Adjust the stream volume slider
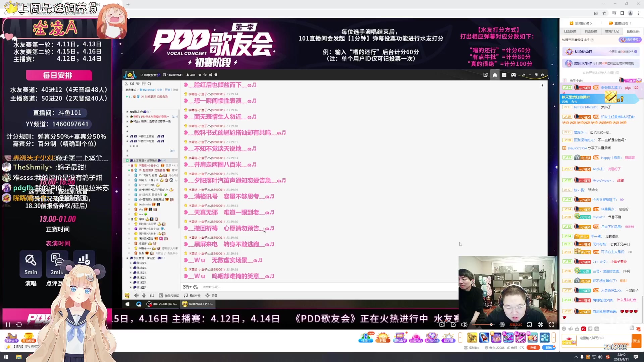 tap(483, 324)
